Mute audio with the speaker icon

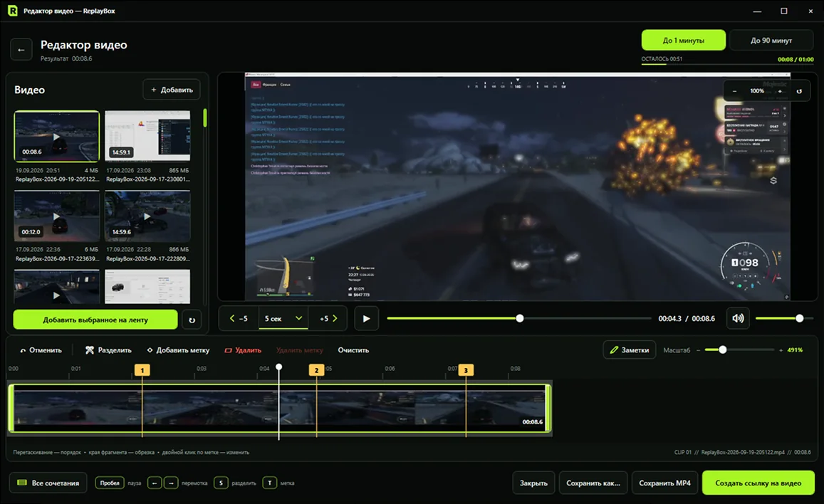pos(738,318)
